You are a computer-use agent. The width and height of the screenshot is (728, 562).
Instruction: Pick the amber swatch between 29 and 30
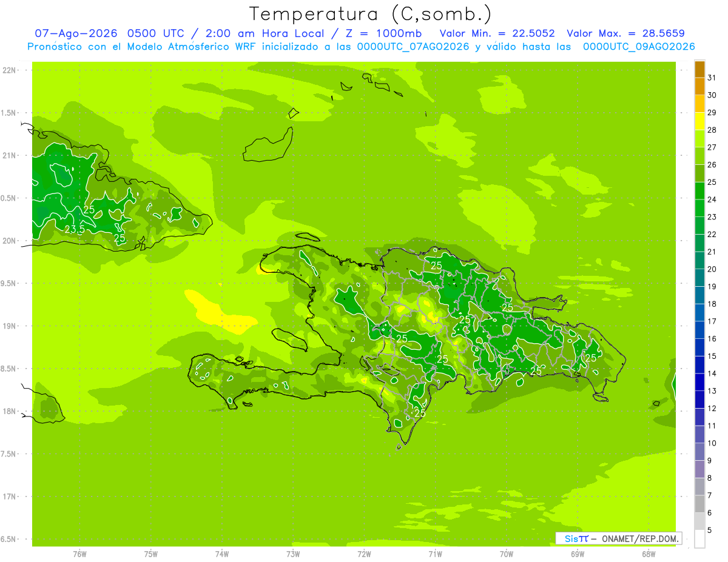(699, 104)
